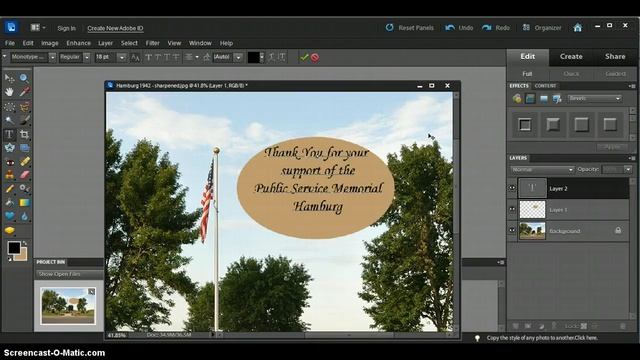Click the tan background color swatch

point(23,256)
